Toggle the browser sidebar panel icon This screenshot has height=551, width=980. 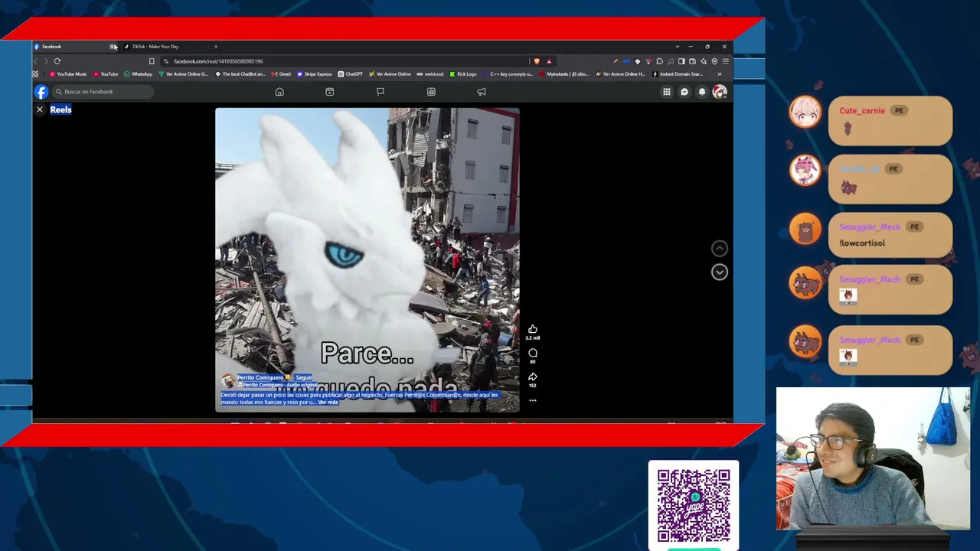tap(681, 61)
